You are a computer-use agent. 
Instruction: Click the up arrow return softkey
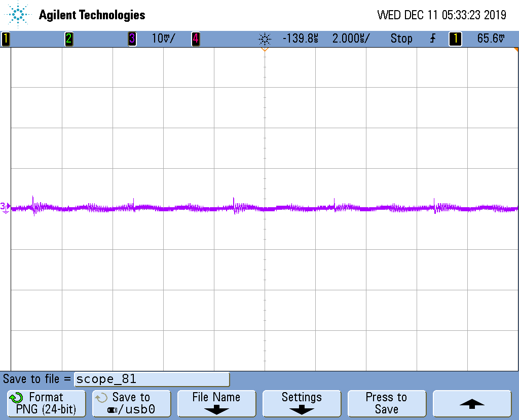(472, 403)
